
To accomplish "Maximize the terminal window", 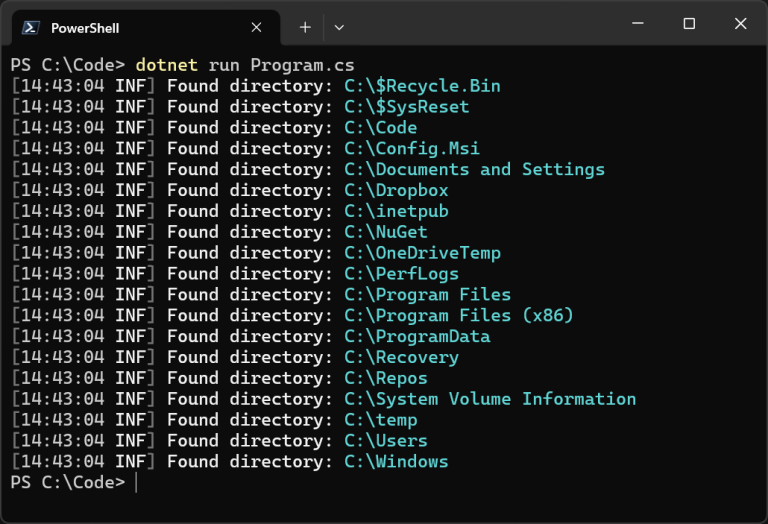I will [689, 23].
